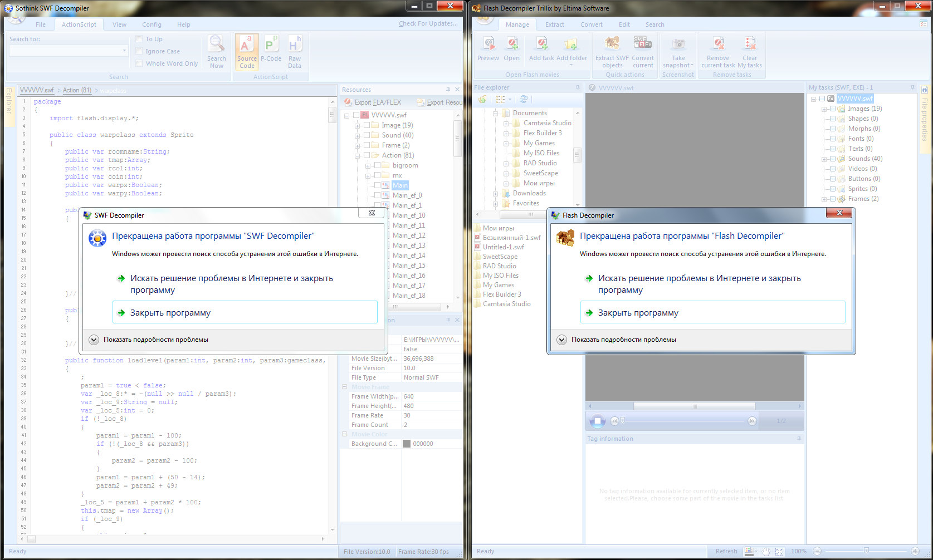Collapse the Movie Frame property group
The image size is (933, 560).
(345, 387)
